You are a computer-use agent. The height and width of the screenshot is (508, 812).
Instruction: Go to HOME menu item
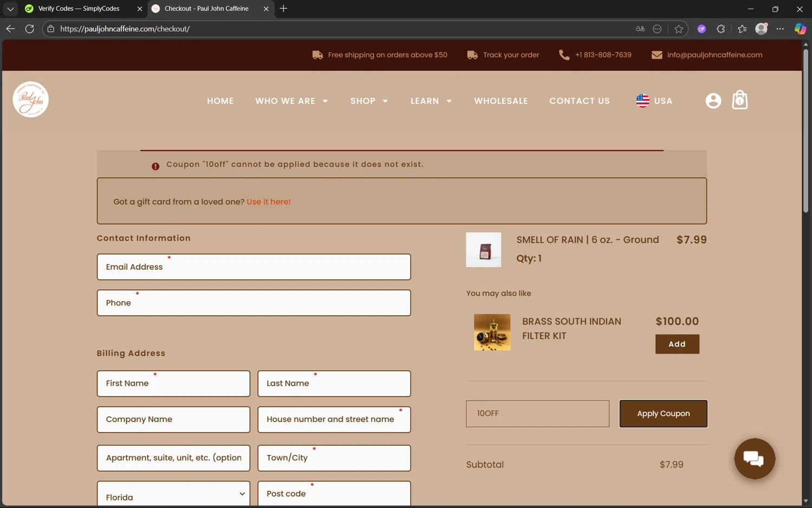point(220,101)
